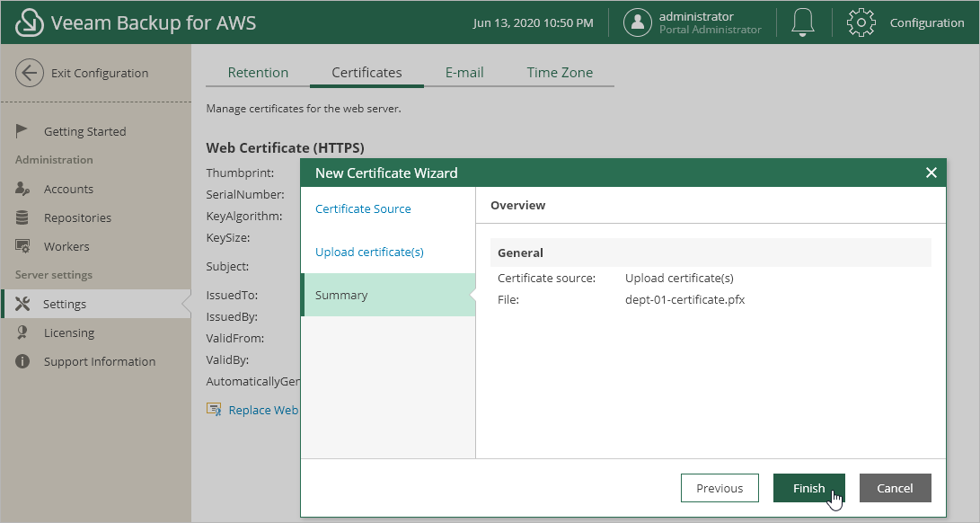The width and height of the screenshot is (980, 523).
Task: Click the Workers monitor-gear icon
Action: [x=22, y=246]
